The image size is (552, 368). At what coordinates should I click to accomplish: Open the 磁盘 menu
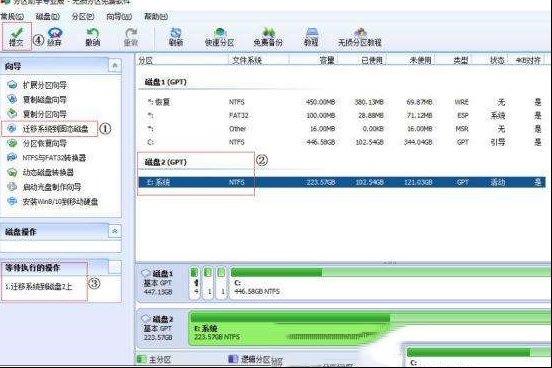[x=48, y=16]
